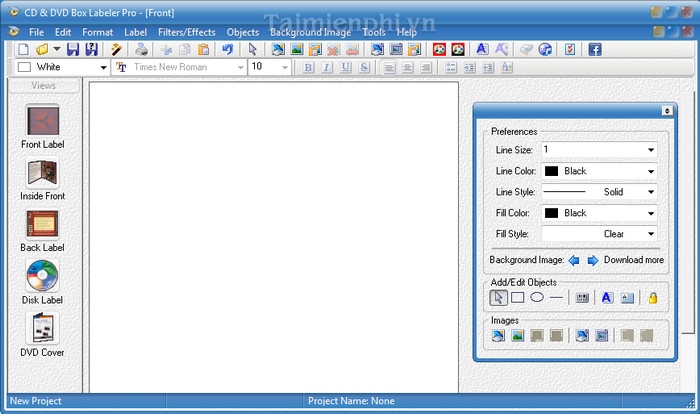The height and width of the screenshot is (414, 700).
Task: Click the landscape picture icon in the Images group
Action: pyautogui.click(x=517, y=335)
